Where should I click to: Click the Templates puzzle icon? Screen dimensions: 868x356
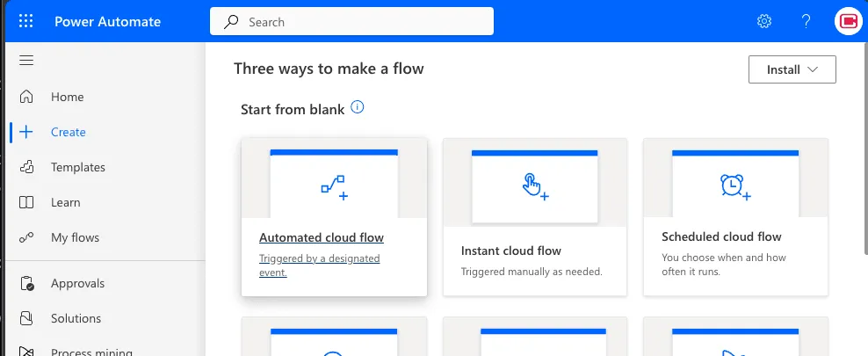pyautogui.click(x=26, y=167)
